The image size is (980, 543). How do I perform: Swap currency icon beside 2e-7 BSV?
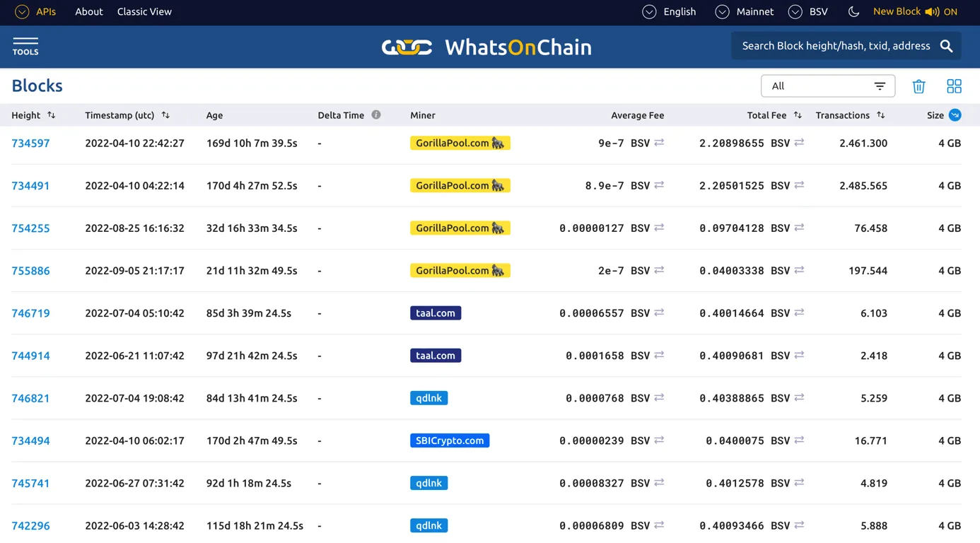point(659,270)
